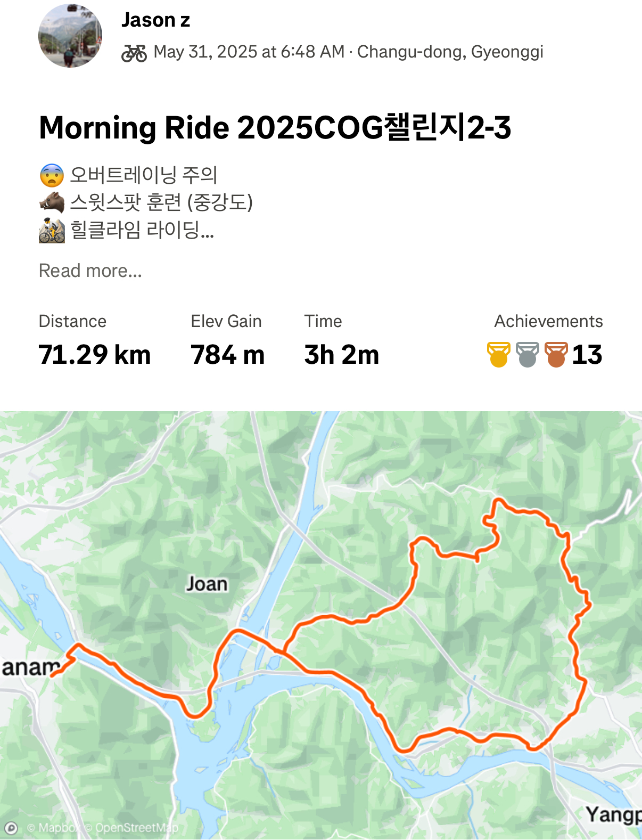Click the gold trophy achievement icon
This screenshot has height=840, width=642.
pos(499,355)
